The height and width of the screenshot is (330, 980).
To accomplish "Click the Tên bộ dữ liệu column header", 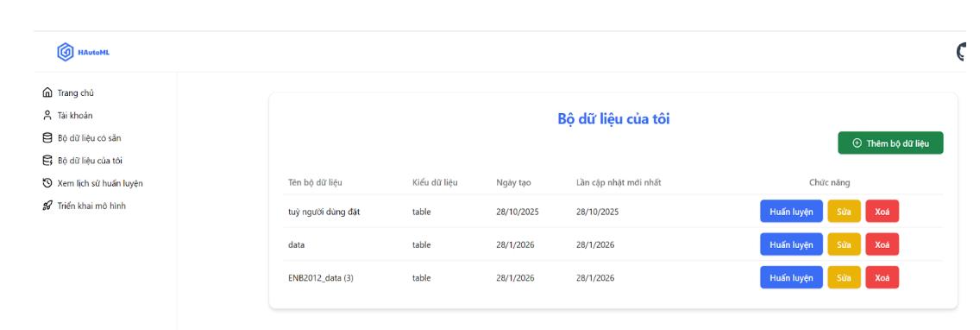I will coord(315,183).
